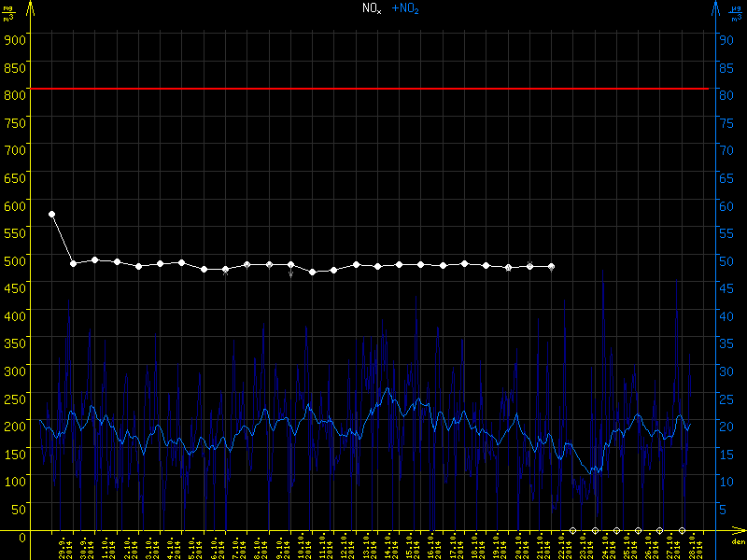Click the red horizontal limit line
The image size is (747, 560).
[x=373, y=89]
